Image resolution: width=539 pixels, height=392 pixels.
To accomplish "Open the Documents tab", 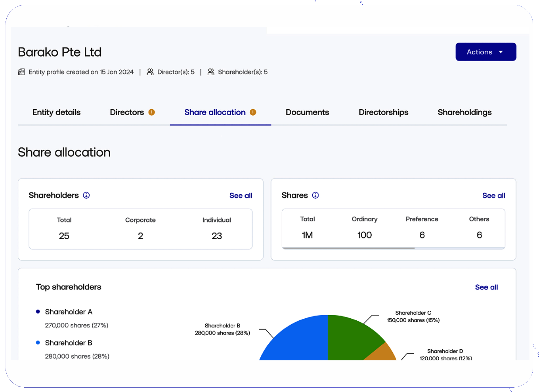I will (307, 112).
